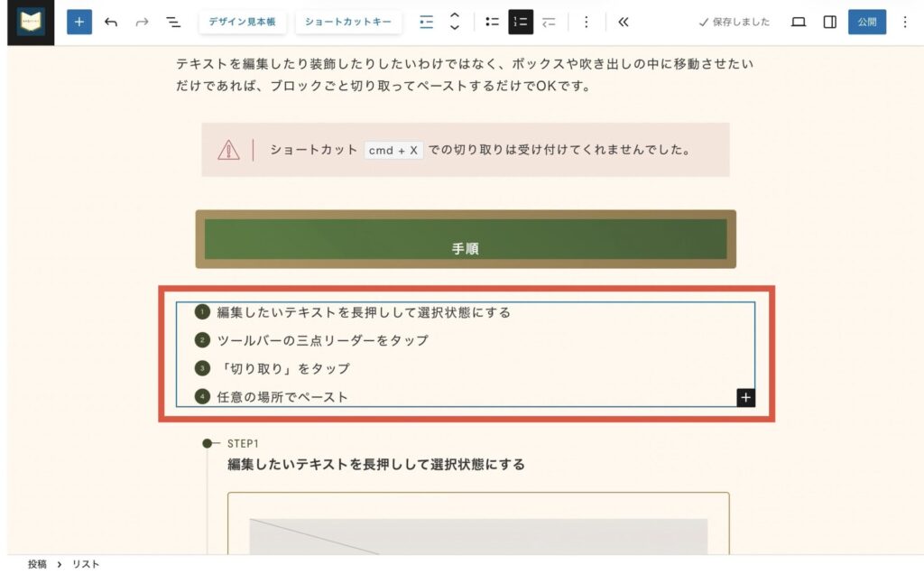The height and width of the screenshot is (574, 924).
Task: Open editor options menu at far right
Action: coord(905,23)
